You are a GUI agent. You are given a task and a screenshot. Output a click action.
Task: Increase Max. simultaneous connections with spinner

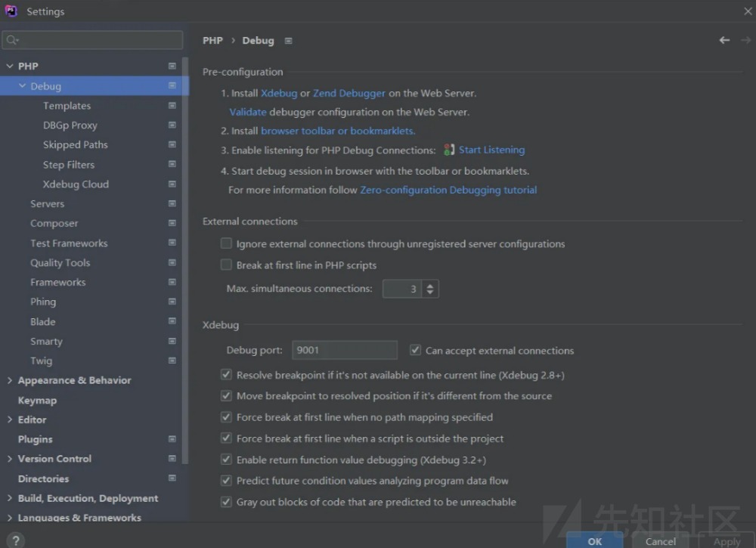click(x=430, y=285)
